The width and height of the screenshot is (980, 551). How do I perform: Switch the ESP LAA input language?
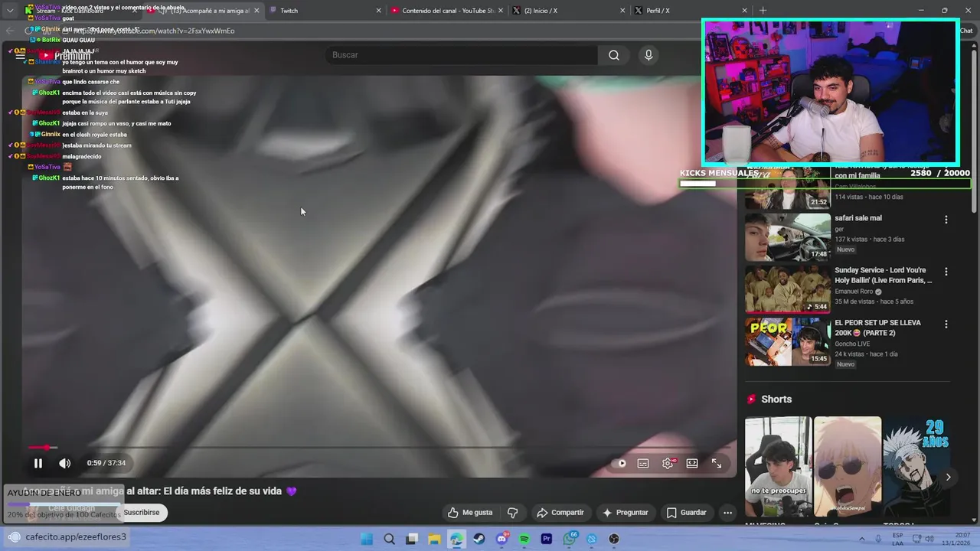click(897, 539)
